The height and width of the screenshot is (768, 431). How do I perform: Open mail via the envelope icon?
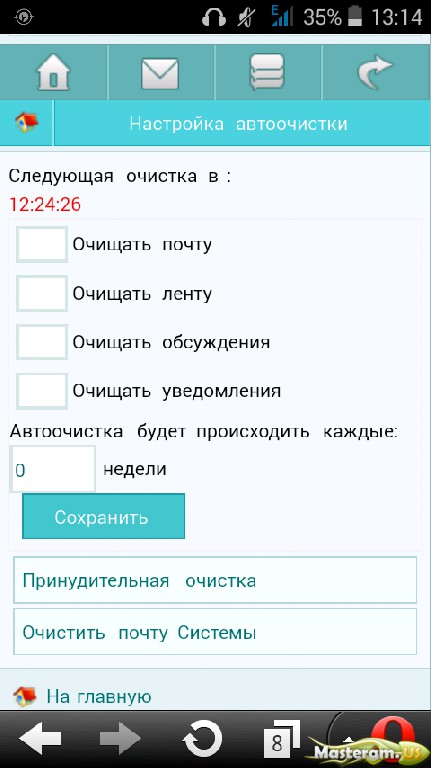pos(160,73)
